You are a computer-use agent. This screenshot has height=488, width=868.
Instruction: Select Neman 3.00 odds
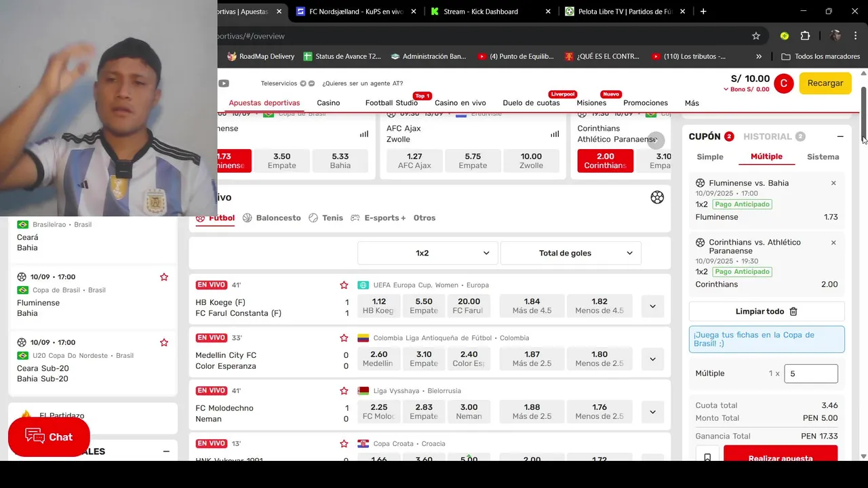(x=469, y=411)
